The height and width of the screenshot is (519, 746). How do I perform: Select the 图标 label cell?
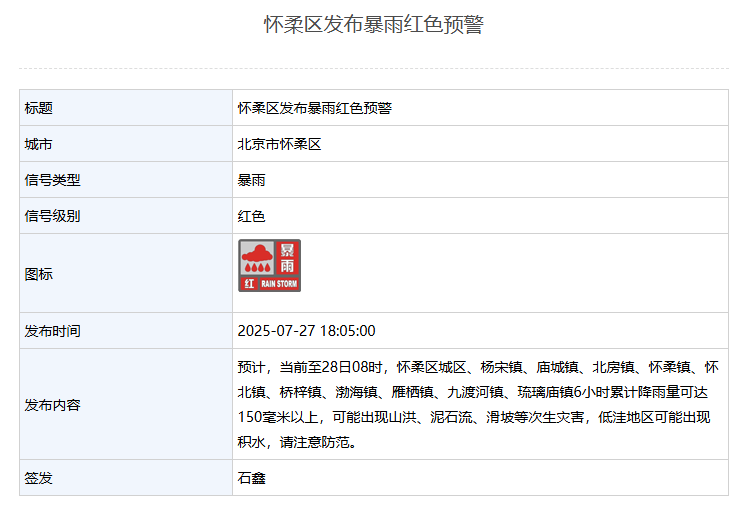tap(126, 274)
